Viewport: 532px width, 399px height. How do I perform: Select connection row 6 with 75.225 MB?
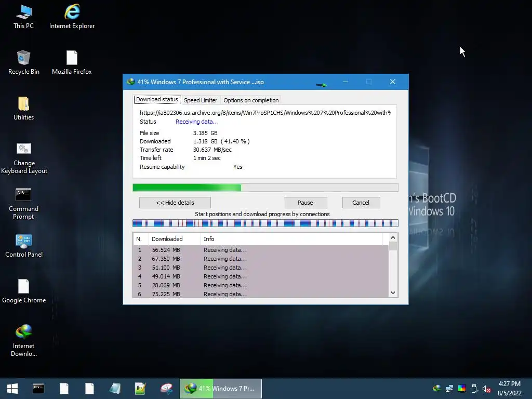[x=261, y=294]
